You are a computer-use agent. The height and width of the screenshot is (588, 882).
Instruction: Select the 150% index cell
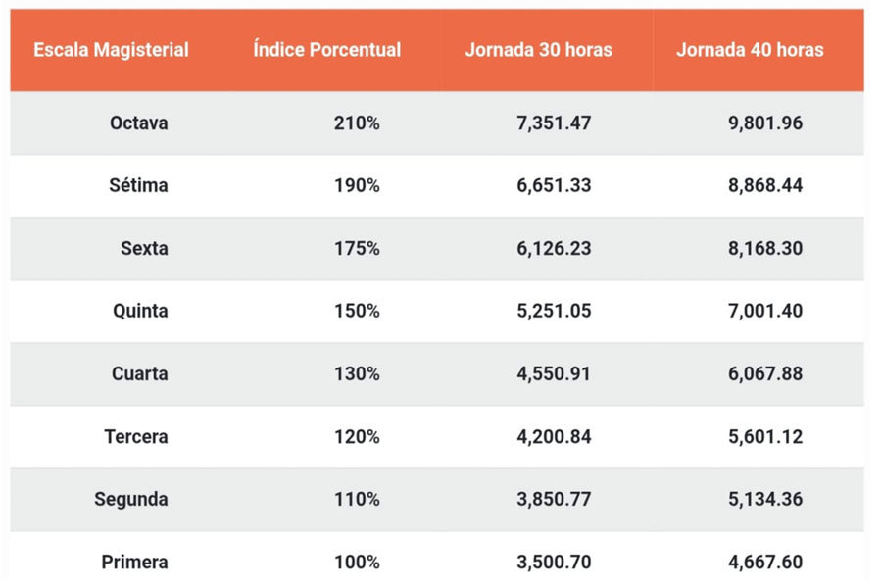click(x=357, y=311)
